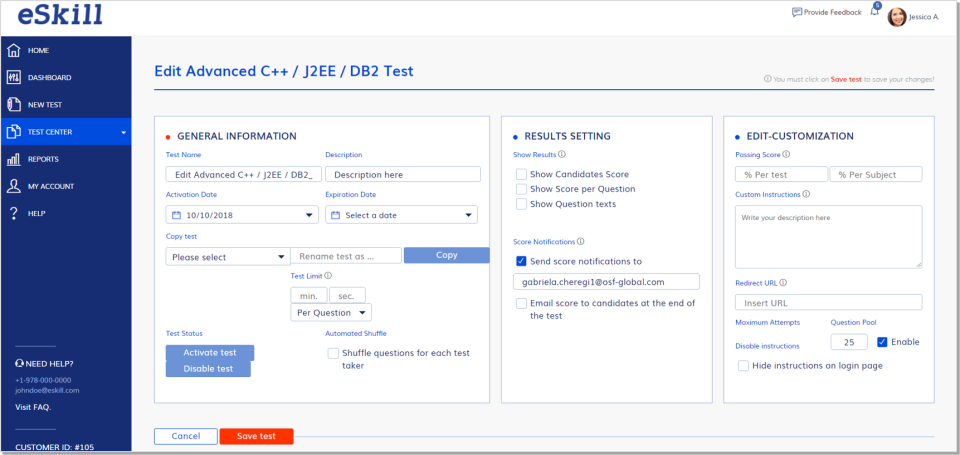This screenshot has width=960, height=455.
Task: Click the CUSTOMER ID: #105 text
Action: [x=54, y=447]
